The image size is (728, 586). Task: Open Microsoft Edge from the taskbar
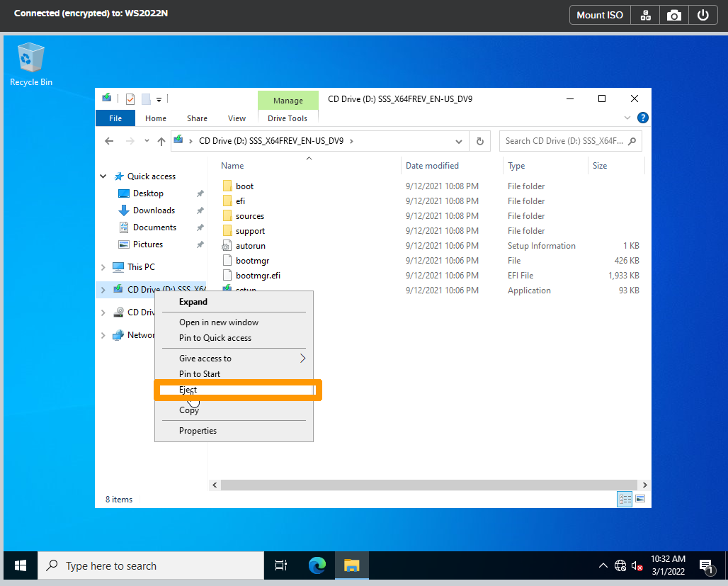point(317,565)
